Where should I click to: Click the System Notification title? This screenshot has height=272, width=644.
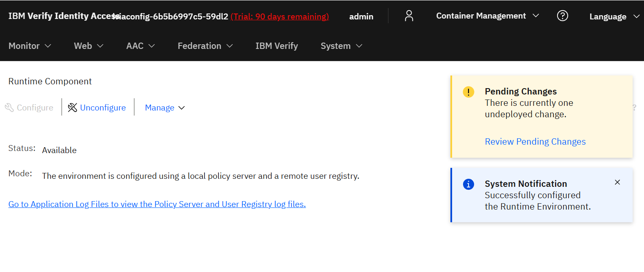pyautogui.click(x=526, y=184)
